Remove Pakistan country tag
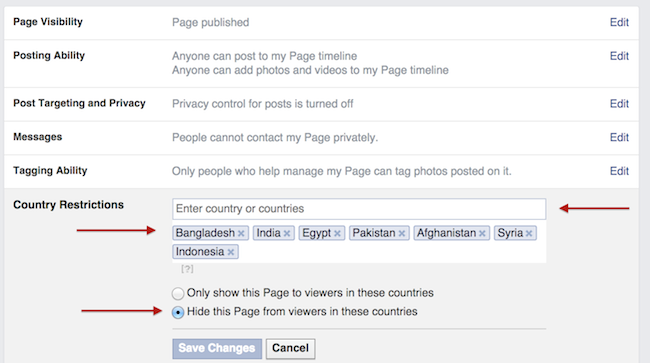The width and height of the screenshot is (650, 363). (x=401, y=234)
